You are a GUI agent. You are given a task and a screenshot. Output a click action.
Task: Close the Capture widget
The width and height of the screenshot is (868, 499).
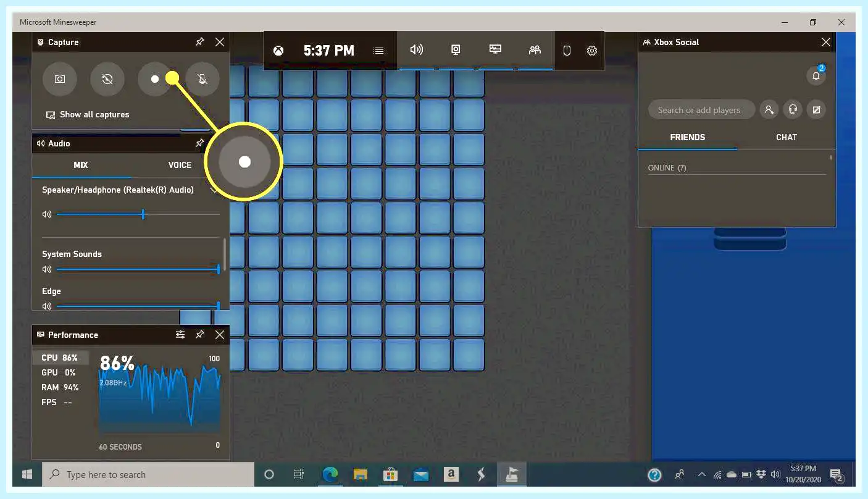[x=220, y=42]
